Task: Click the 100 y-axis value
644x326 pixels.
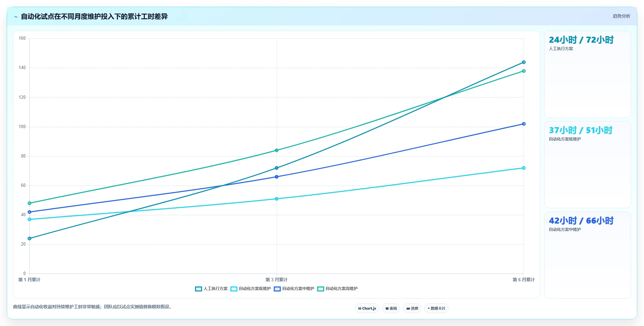Action: pos(22,127)
